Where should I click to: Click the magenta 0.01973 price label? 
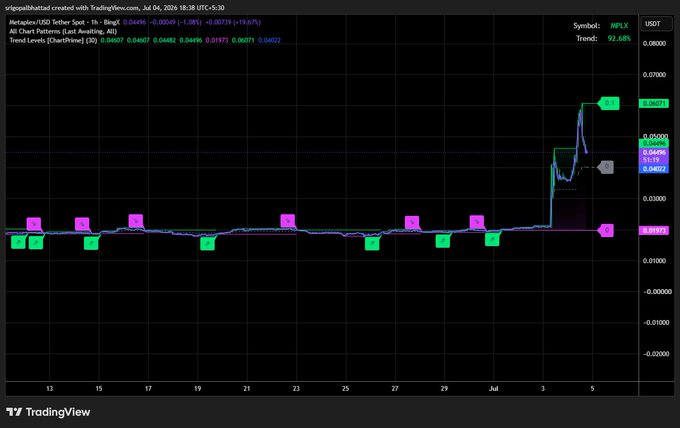pos(654,230)
